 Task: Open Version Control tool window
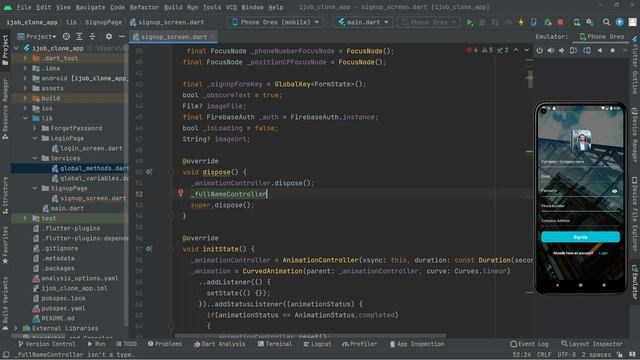(47, 344)
